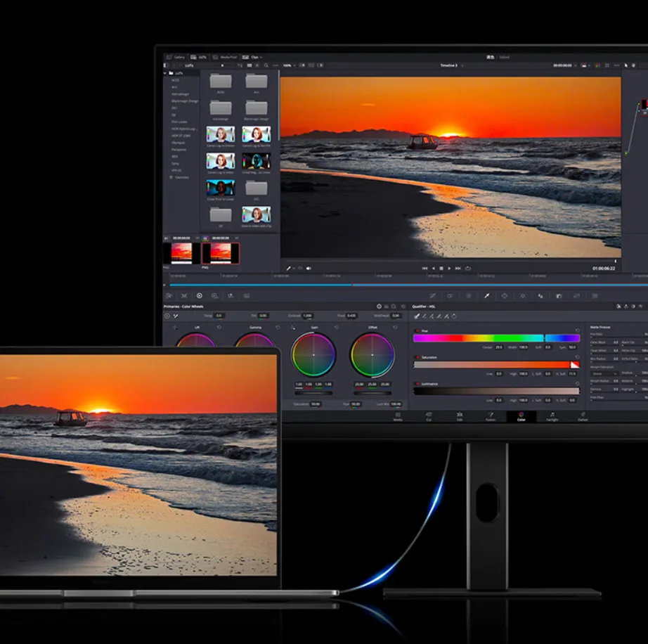This screenshot has width=648, height=644.
Task: Click the Stop button in transport controls
Action: click(441, 269)
